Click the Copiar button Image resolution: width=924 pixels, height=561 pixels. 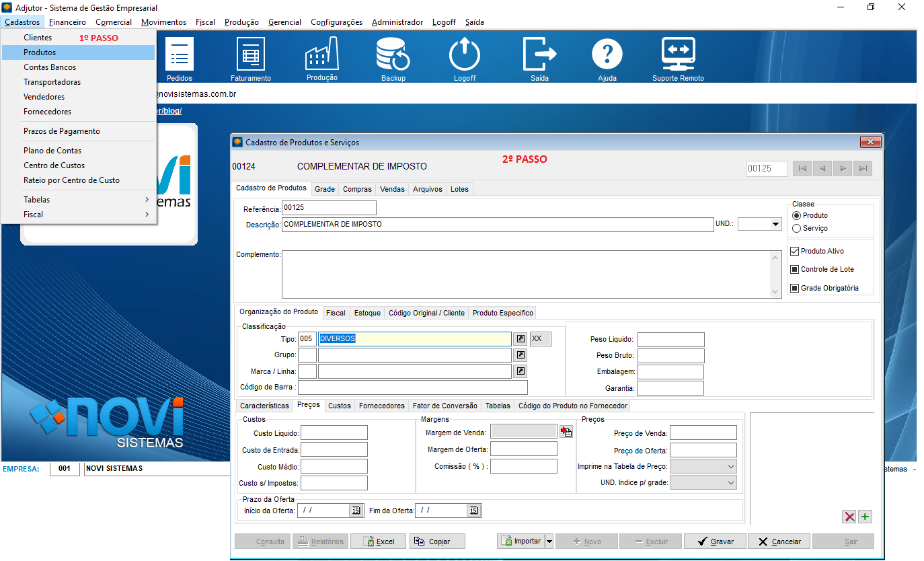[x=438, y=541]
